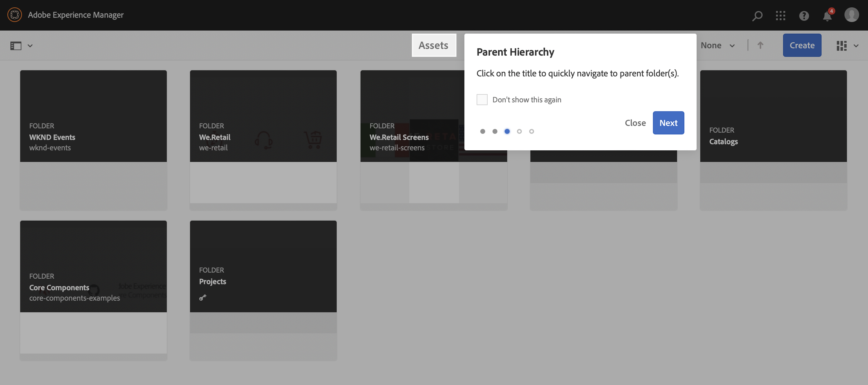Check Don't show this again box

(x=482, y=99)
